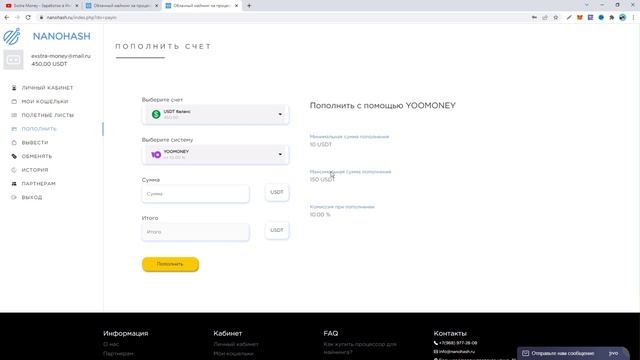The height and width of the screenshot is (360, 640).
Task: Click the wallet icon beside Мои кошельки
Action: (14, 102)
